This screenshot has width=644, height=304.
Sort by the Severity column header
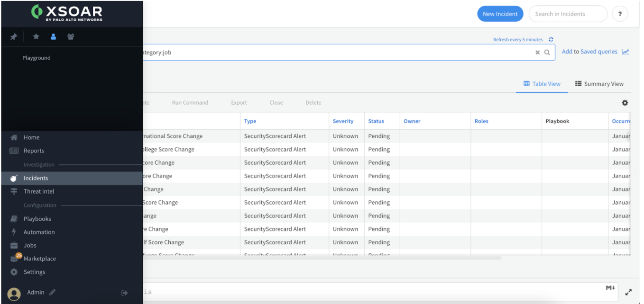[343, 121]
